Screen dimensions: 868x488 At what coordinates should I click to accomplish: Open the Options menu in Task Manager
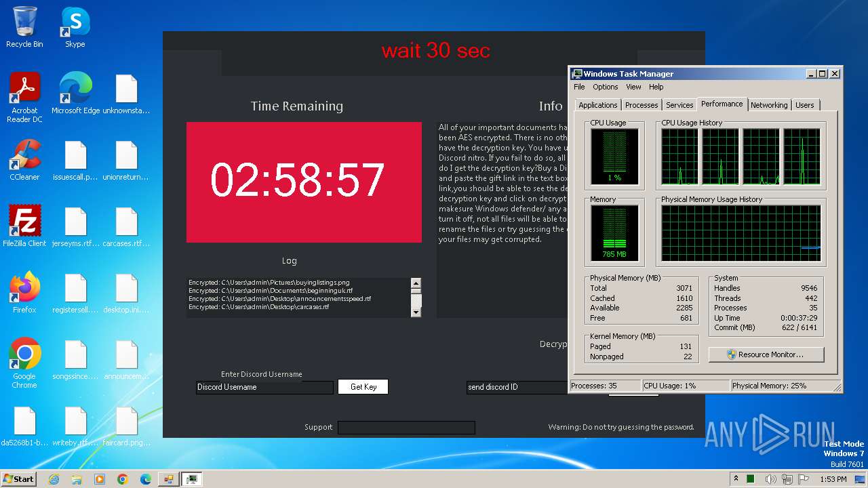pos(605,87)
